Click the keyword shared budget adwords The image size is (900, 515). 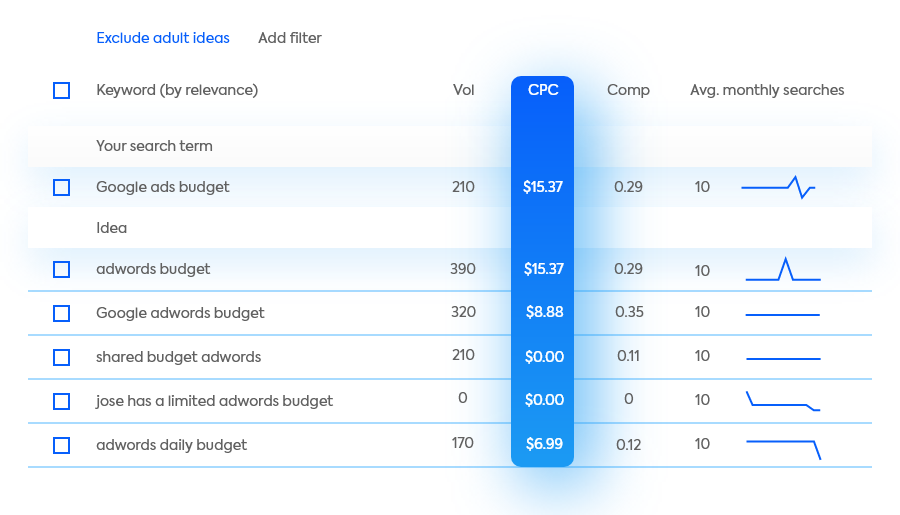point(179,357)
